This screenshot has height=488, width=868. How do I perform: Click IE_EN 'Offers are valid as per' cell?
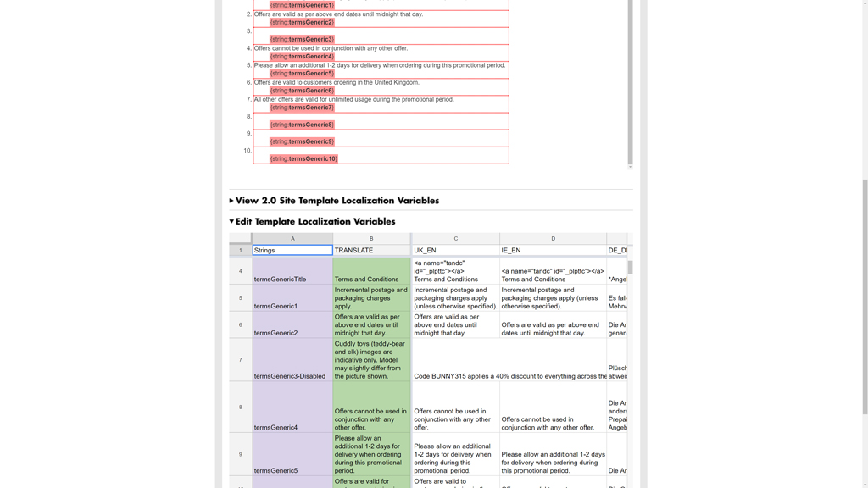553,324
